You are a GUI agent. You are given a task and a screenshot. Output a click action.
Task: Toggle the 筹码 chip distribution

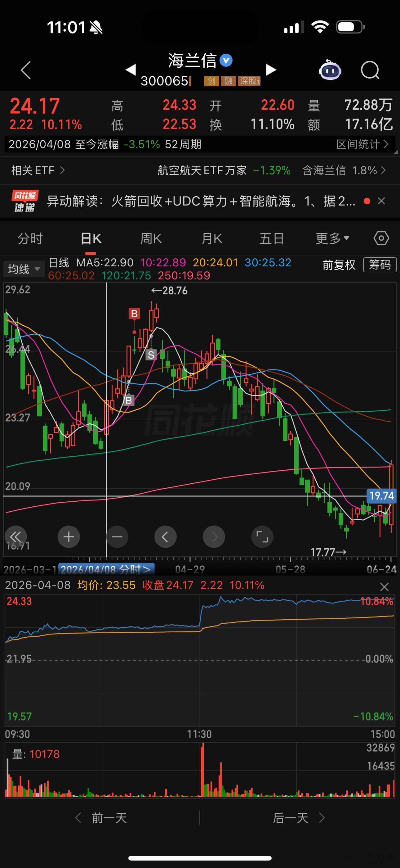(380, 265)
